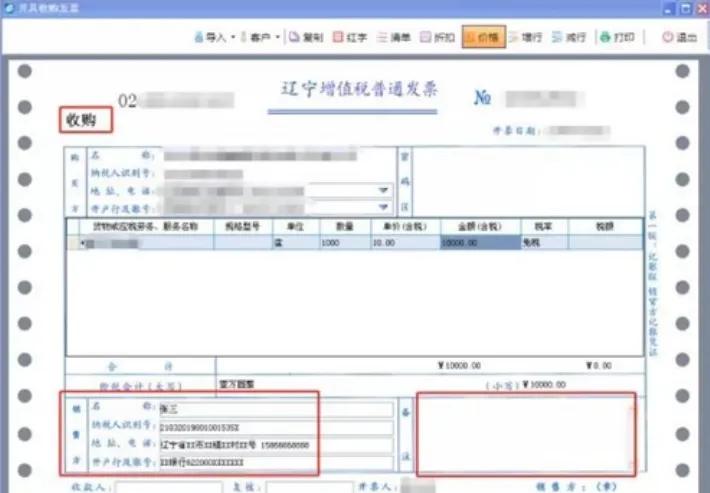
Task: Expand the 导入 dropdown arrow
Action: (x=233, y=37)
